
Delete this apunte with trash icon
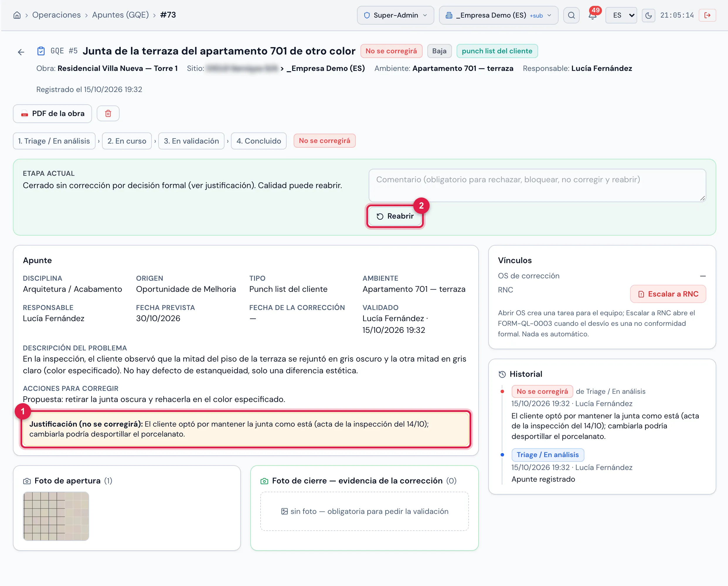click(x=108, y=113)
